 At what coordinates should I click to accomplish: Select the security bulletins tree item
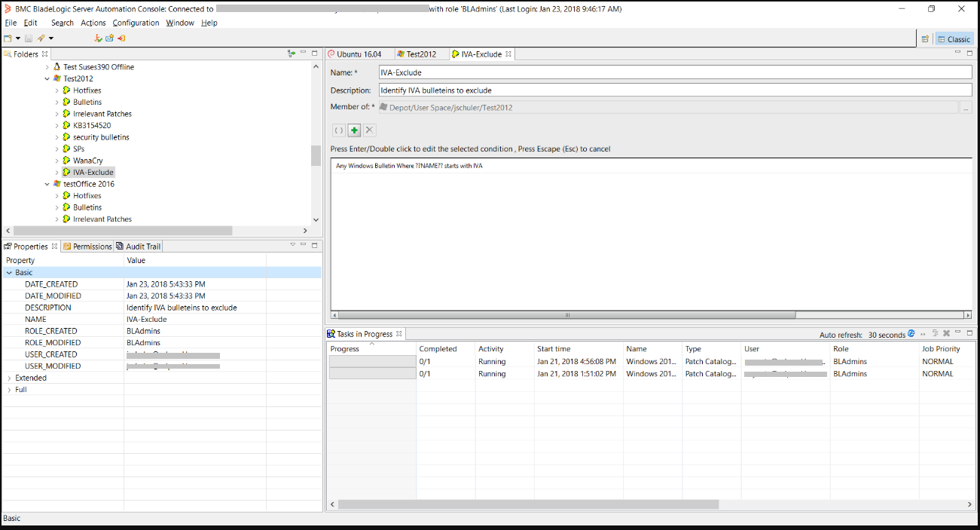101,137
